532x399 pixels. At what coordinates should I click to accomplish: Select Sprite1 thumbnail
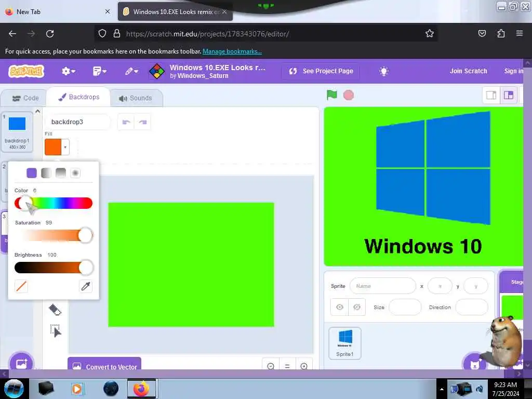tap(345, 343)
